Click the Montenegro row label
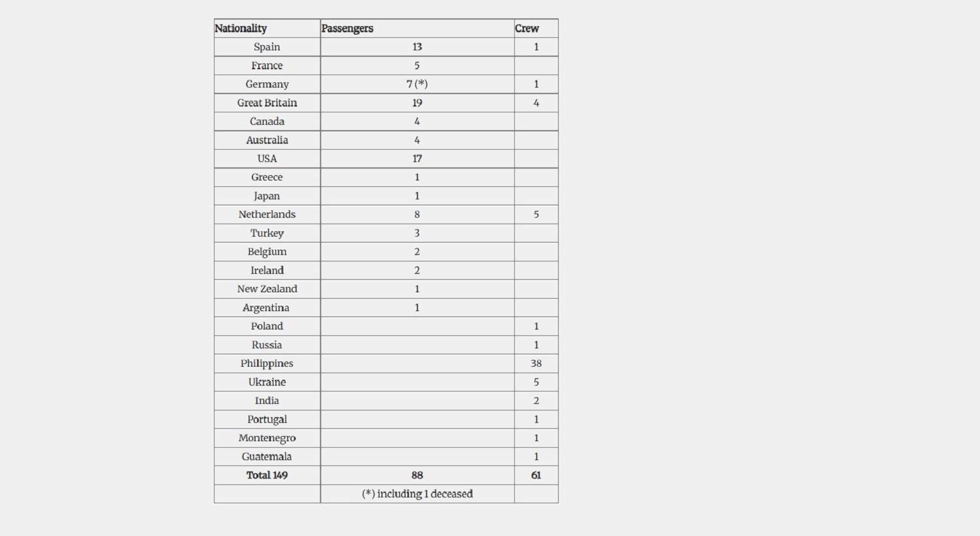 point(267,438)
